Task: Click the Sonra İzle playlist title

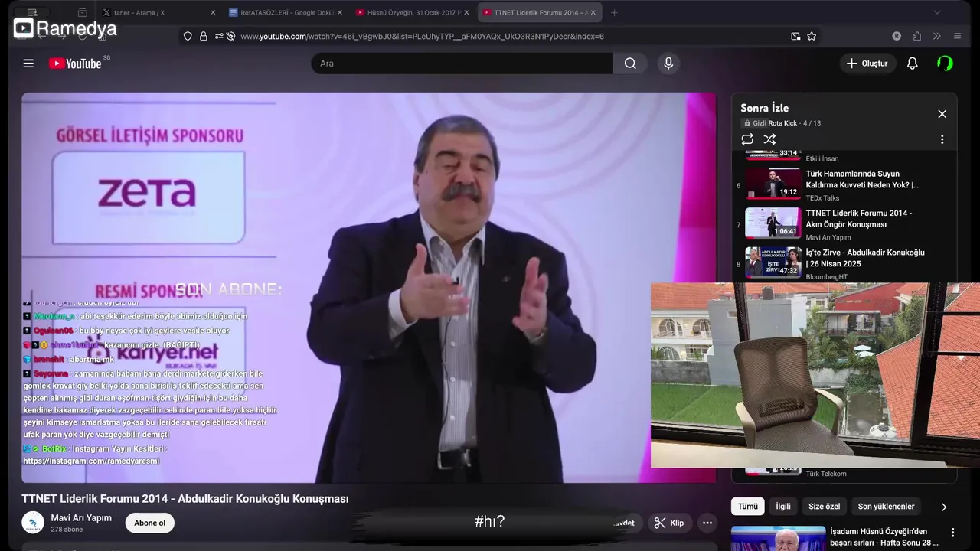Action: 764,108
